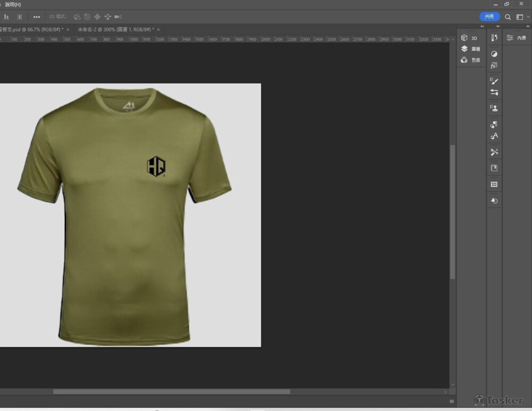Select the 3D video camera icon

coord(118,17)
